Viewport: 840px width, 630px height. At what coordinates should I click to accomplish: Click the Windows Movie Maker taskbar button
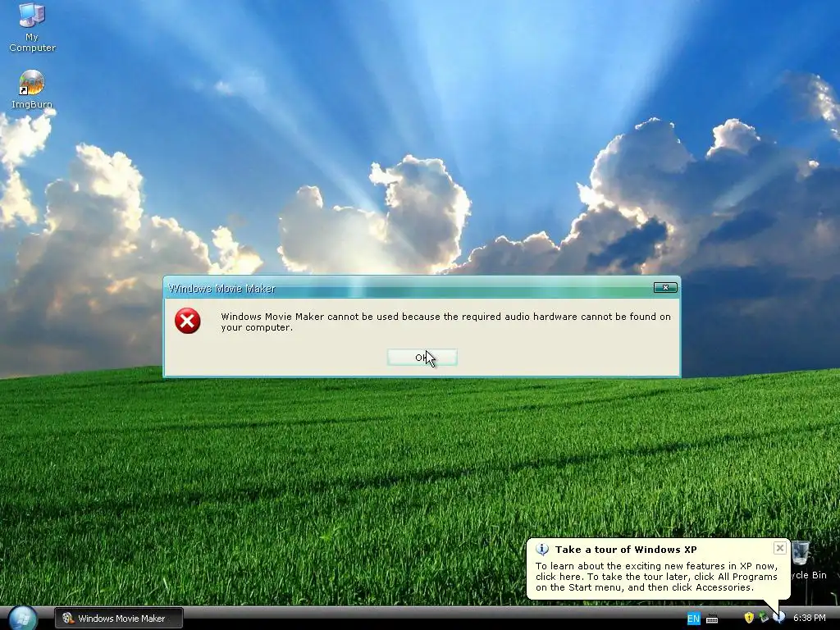point(119,619)
